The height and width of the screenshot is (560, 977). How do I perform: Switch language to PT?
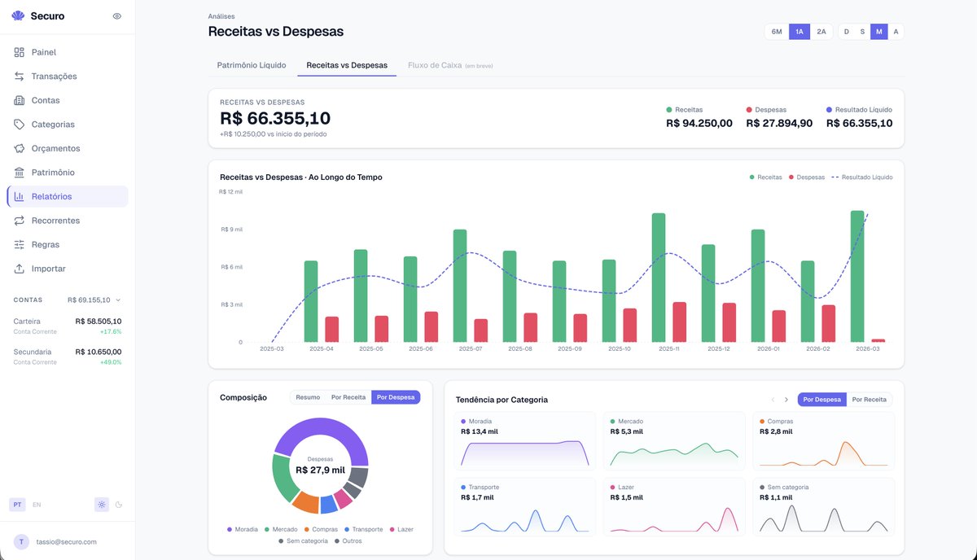(17, 505)
